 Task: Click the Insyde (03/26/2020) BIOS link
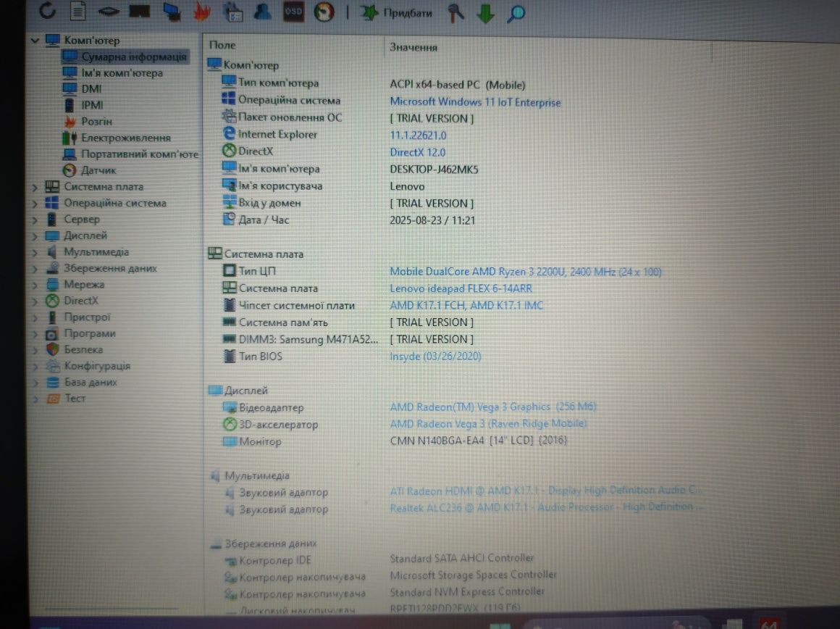point(435,356)
